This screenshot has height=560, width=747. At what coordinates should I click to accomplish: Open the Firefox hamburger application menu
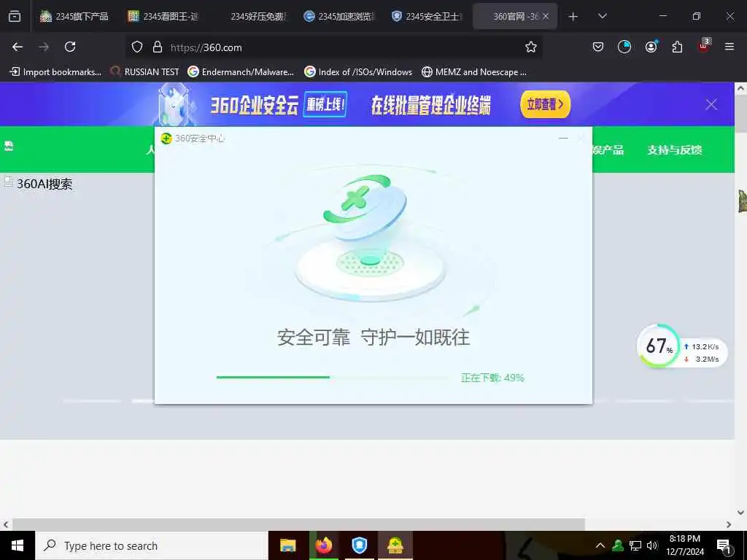[729, 47]
